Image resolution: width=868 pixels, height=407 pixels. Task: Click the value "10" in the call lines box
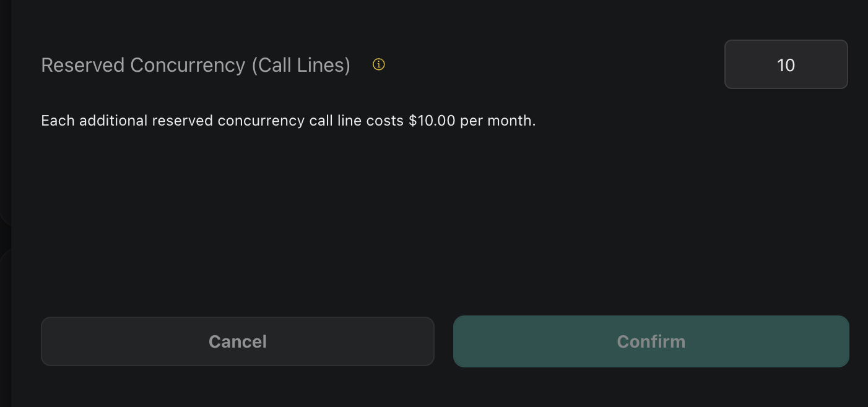[x=786, y=65]
